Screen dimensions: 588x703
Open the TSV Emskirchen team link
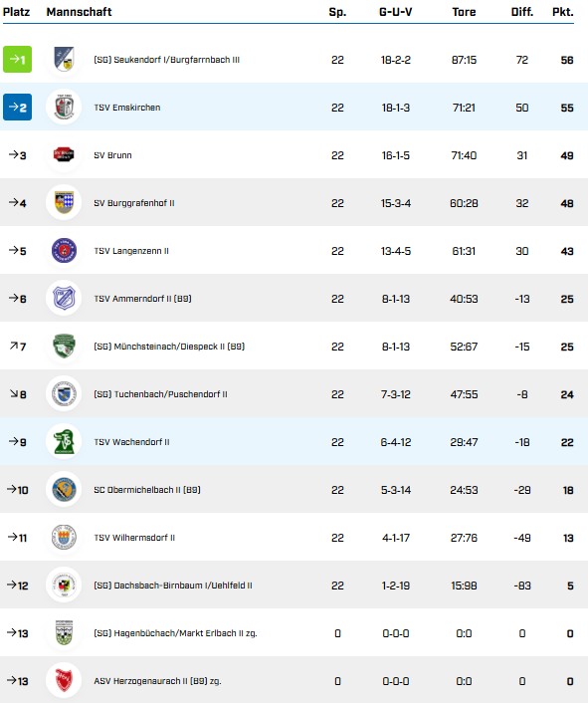tap(126, 108)
